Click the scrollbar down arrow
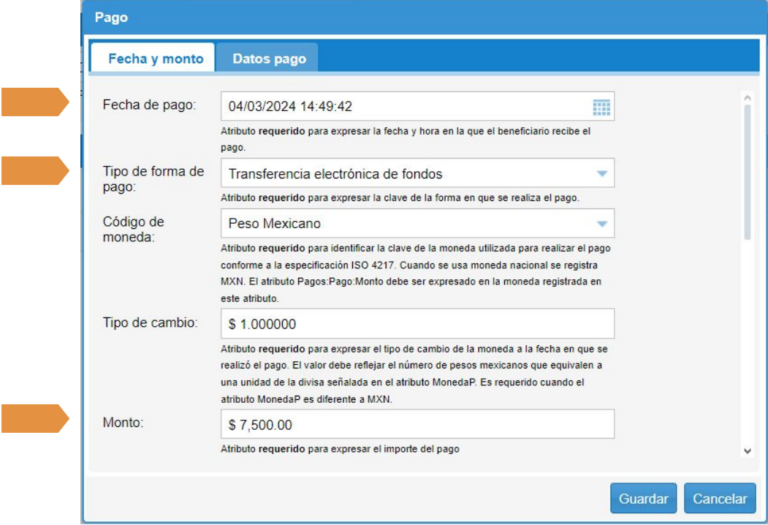This screenshot has height=525, width=768. coord(746,451)
